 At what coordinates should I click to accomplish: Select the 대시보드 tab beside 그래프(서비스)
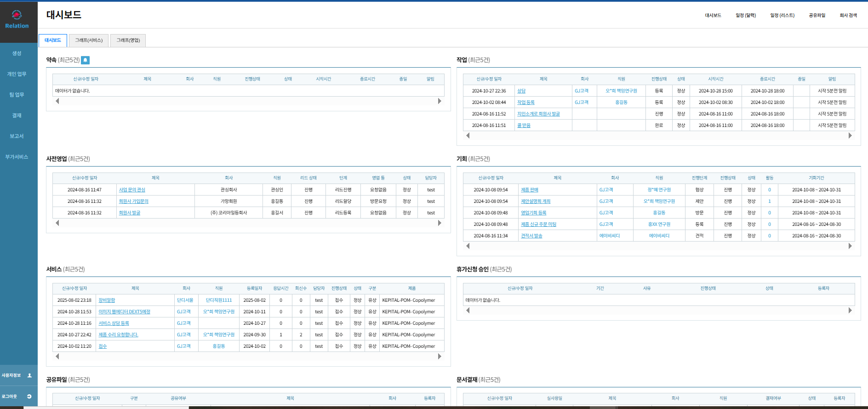click(53, 40)
